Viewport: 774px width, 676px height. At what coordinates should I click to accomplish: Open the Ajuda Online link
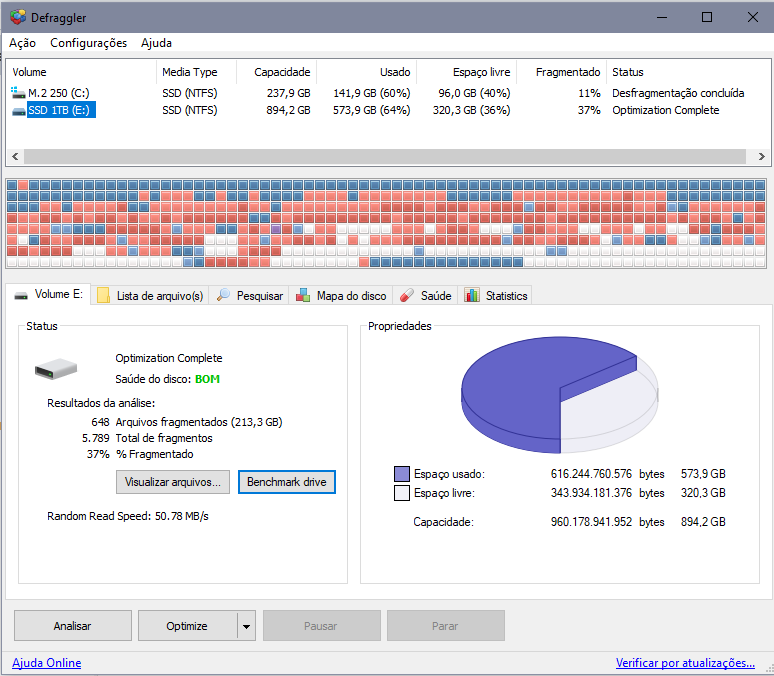tap(46, 663)
